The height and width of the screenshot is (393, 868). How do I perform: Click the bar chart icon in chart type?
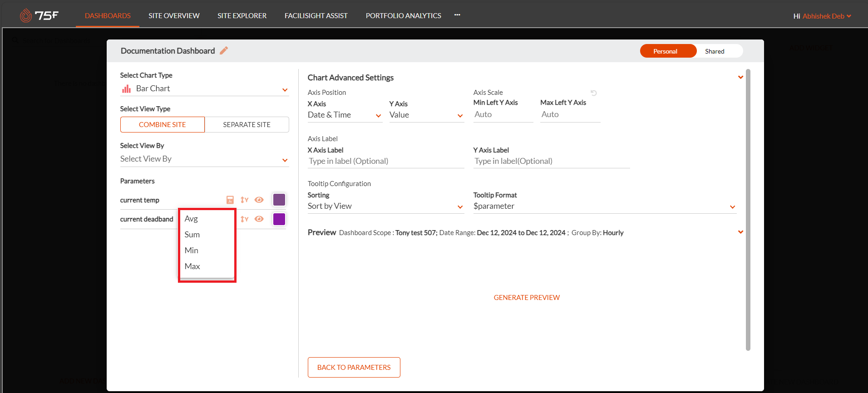126,88
